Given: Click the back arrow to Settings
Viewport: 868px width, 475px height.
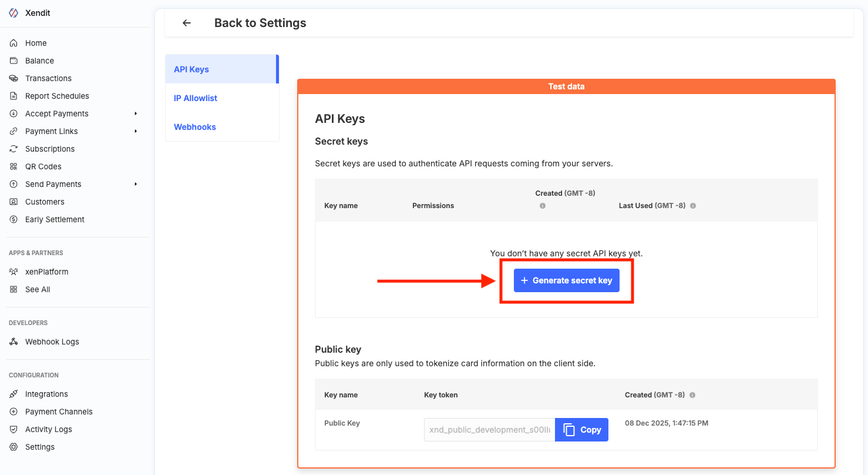Looking at the screenshot, I should coord(187,23).
